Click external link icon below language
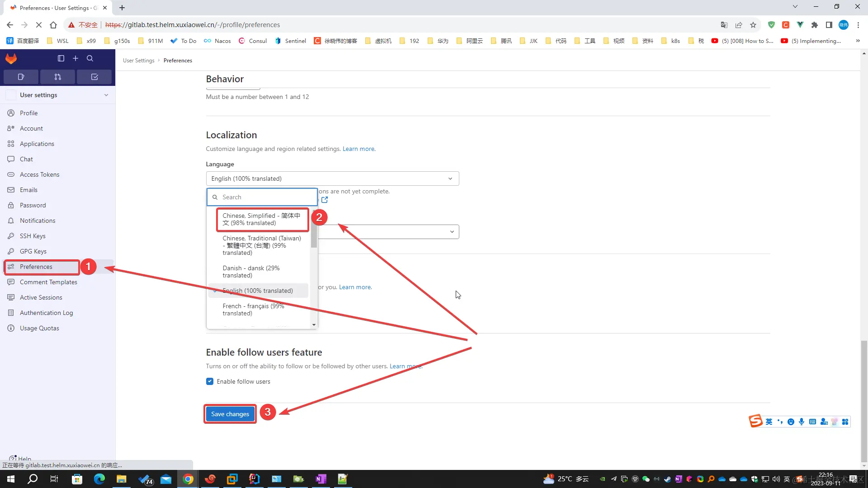The width and height of the screenshot is (868, 488). coord(325,200)
